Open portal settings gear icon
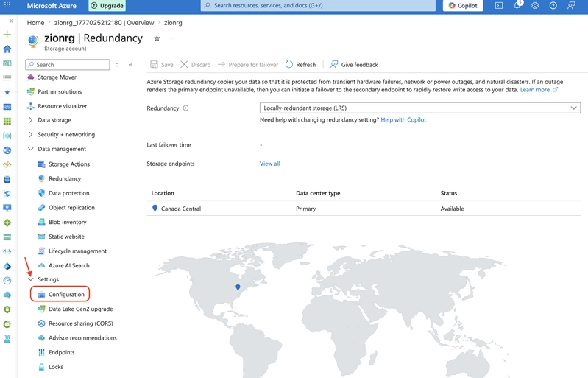 [x=535, y=6]
